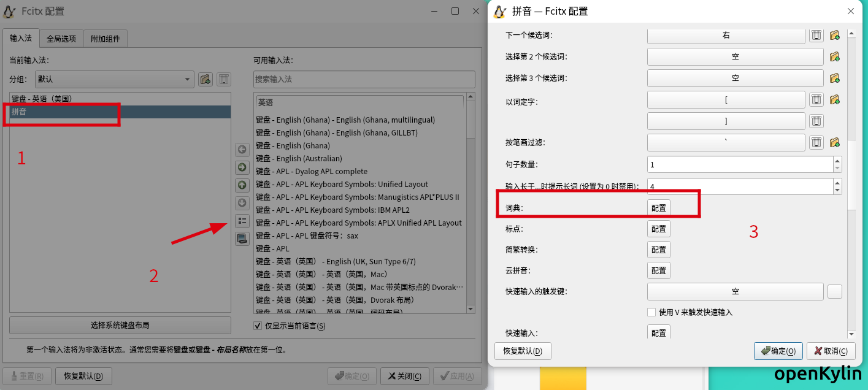Add another key for 下一个候选词

pos(834,36)
